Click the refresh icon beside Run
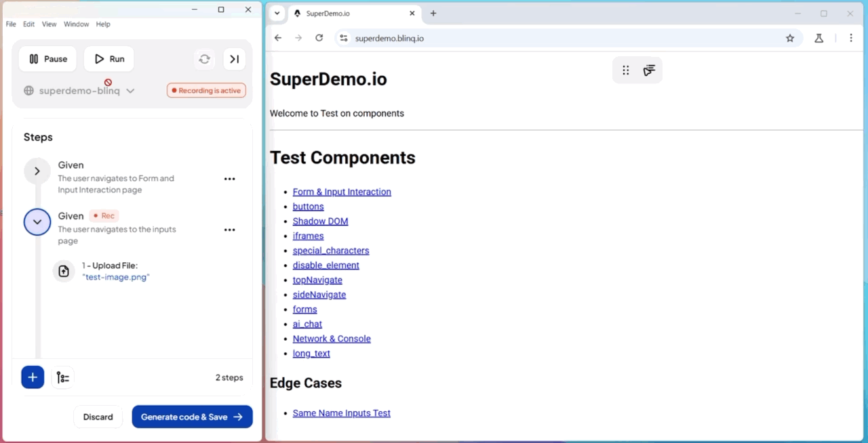Screen dimensions: 868x443 204,59
